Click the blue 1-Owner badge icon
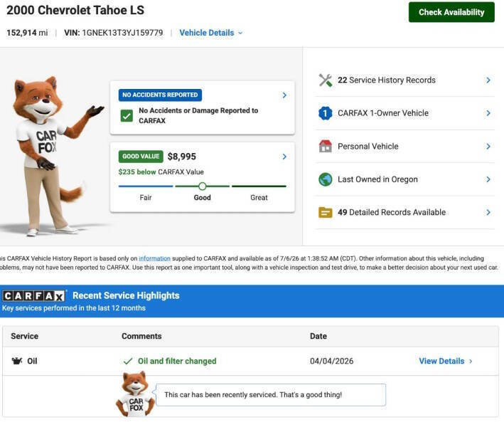The height and width of the screenshot is (427, 504). [x=325, y=113]
